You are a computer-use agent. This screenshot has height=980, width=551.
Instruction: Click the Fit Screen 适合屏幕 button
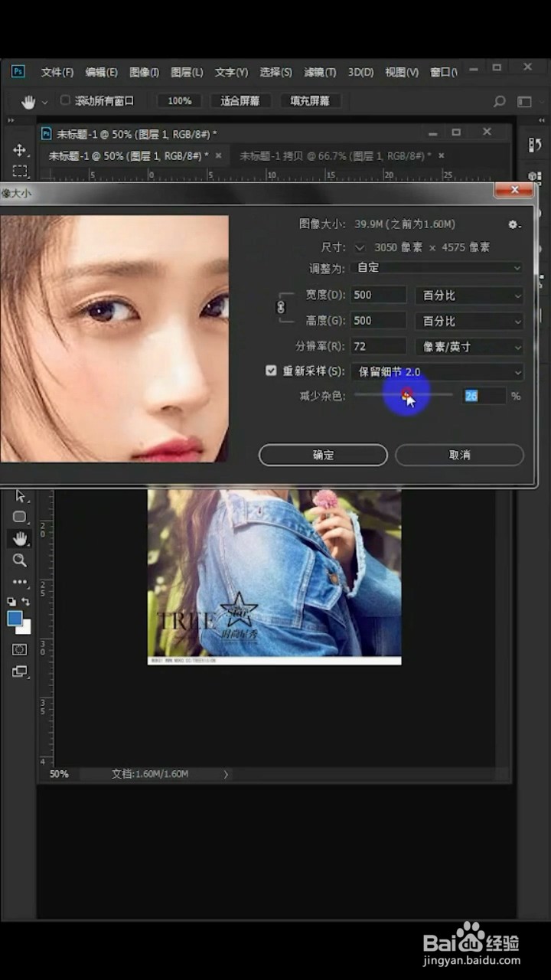point(240,101)
